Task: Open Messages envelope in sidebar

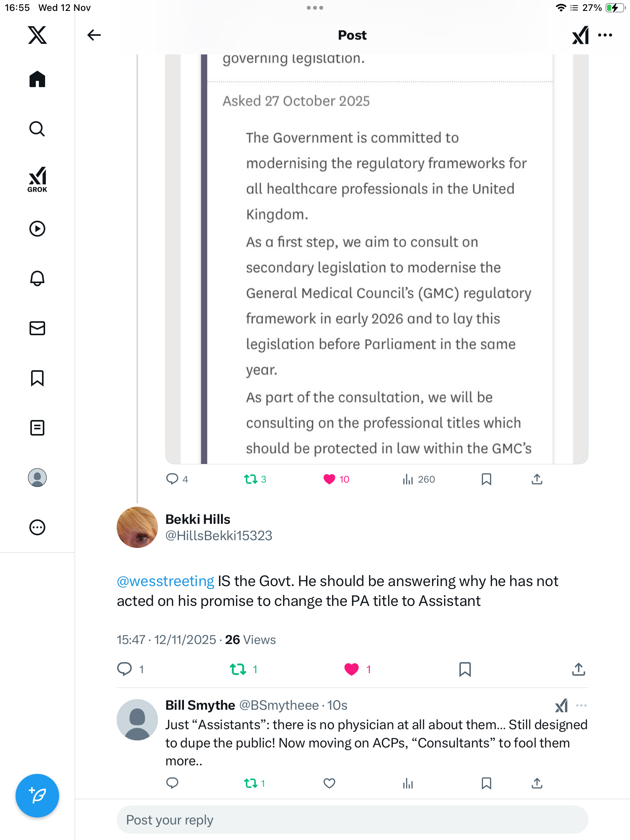Action: pyautogui.click(x=37, y=328)
